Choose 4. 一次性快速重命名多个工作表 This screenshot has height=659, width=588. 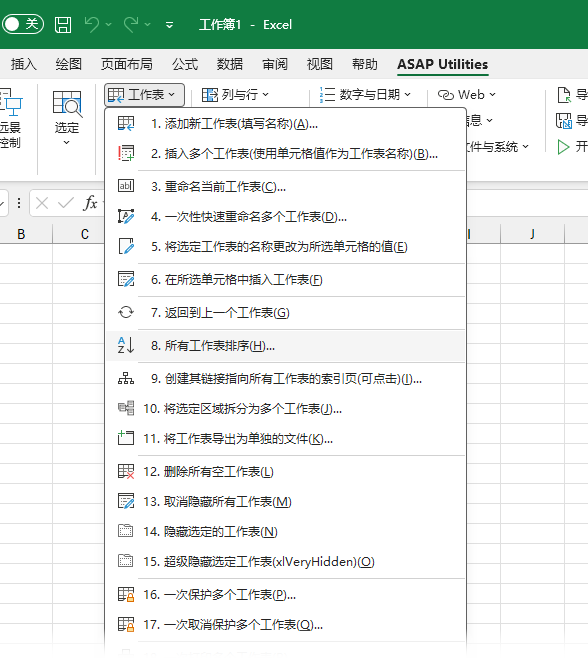286,217
